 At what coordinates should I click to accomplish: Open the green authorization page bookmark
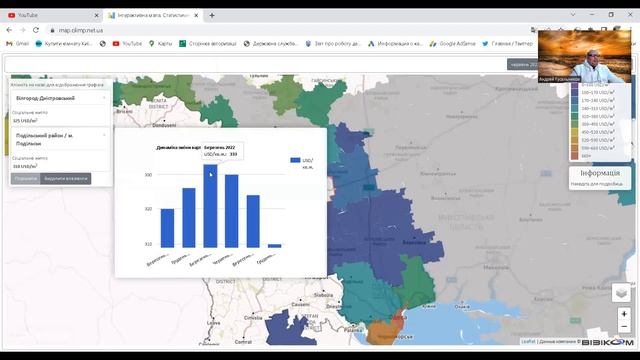coord(208,43)
